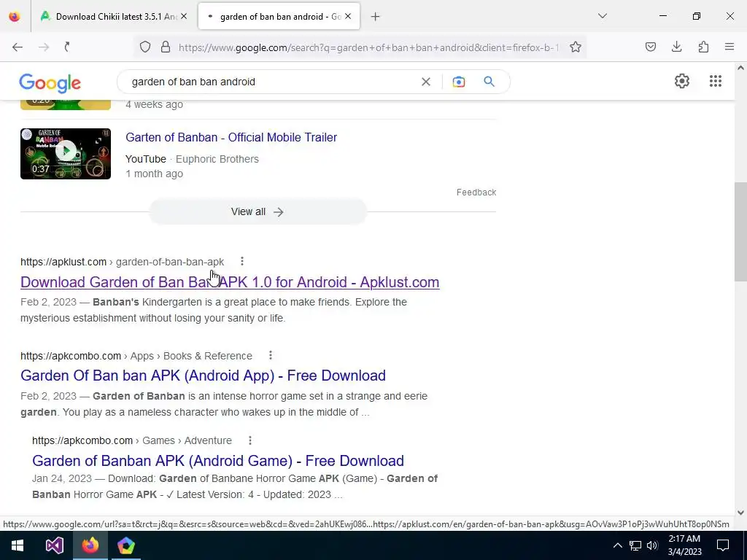Open the Firefox application menu
Viewport: 747px width, 560px height.
tap(729, 47)
